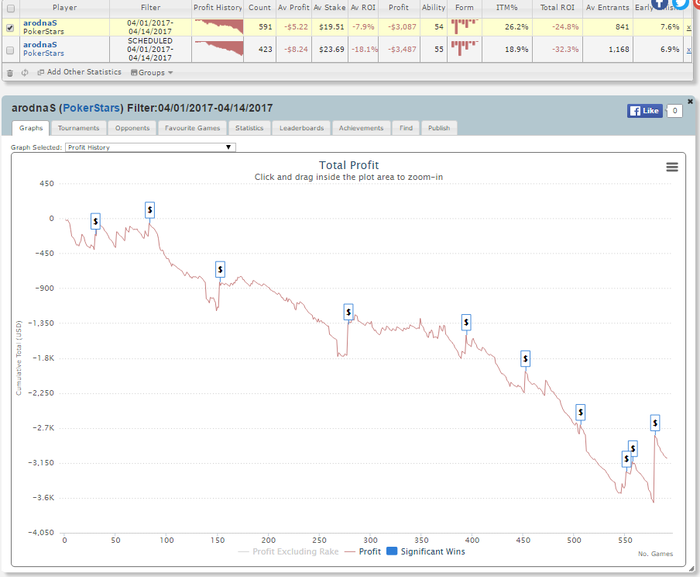Image resolution: width=700 pixels, height=577 pixels.
Task: Close the arodnaS detail panel
Action: 690,101
